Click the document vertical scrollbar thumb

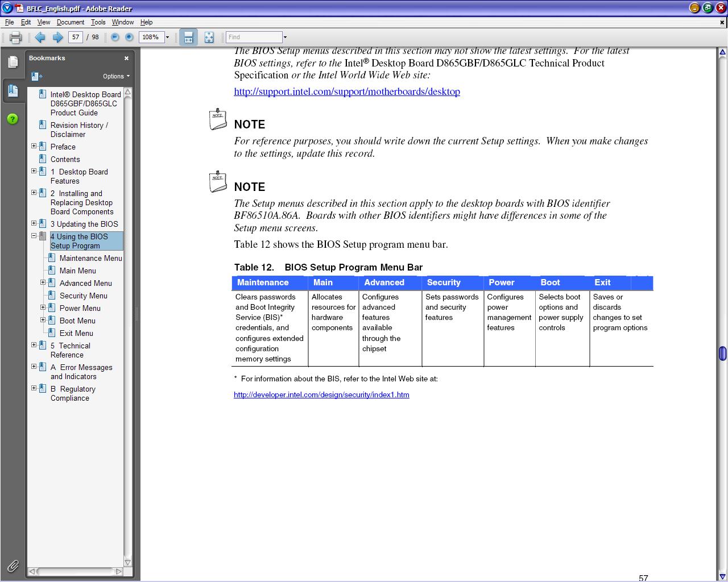click(722, 353)
